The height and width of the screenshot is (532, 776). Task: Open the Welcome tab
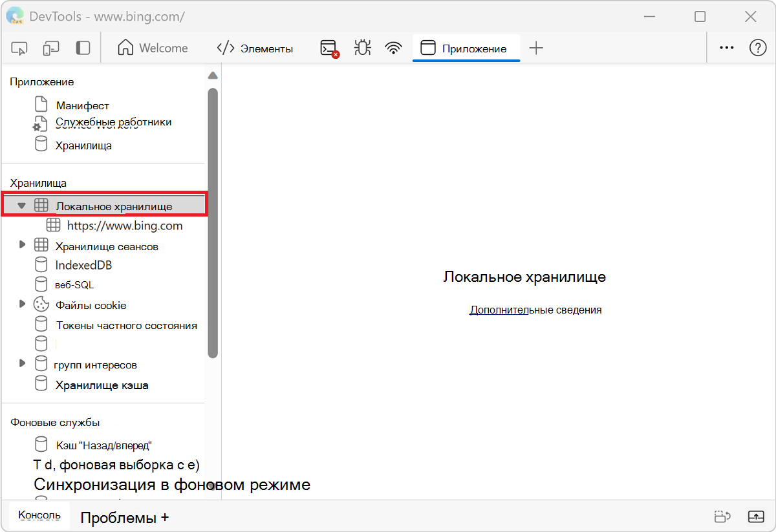153,47
